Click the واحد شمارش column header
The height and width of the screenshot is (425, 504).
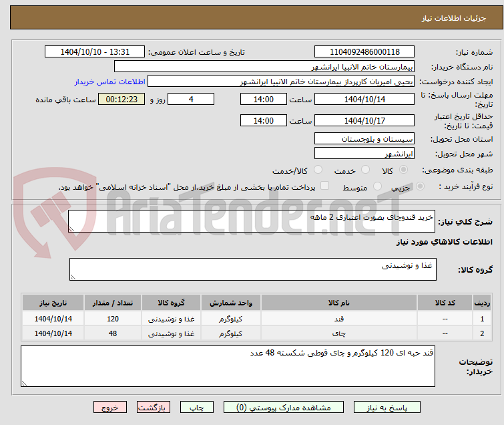(x=231, y=303)
